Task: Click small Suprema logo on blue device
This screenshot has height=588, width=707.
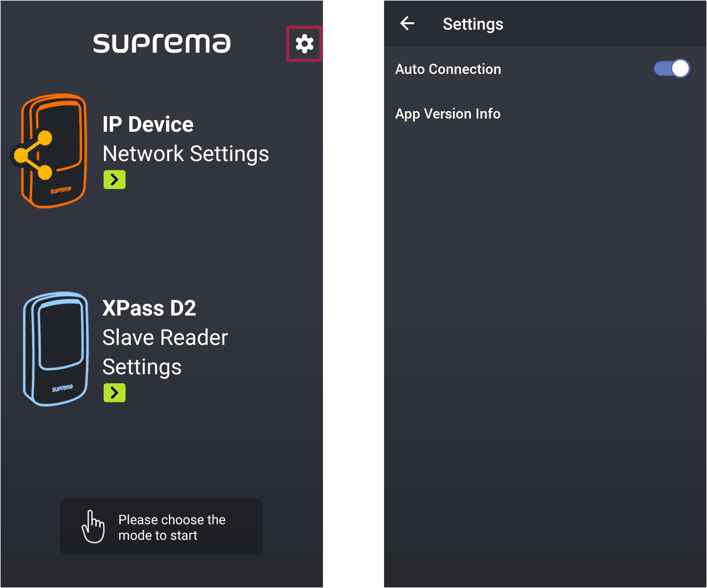Action: pyautogui.click(x=62, y=389)
